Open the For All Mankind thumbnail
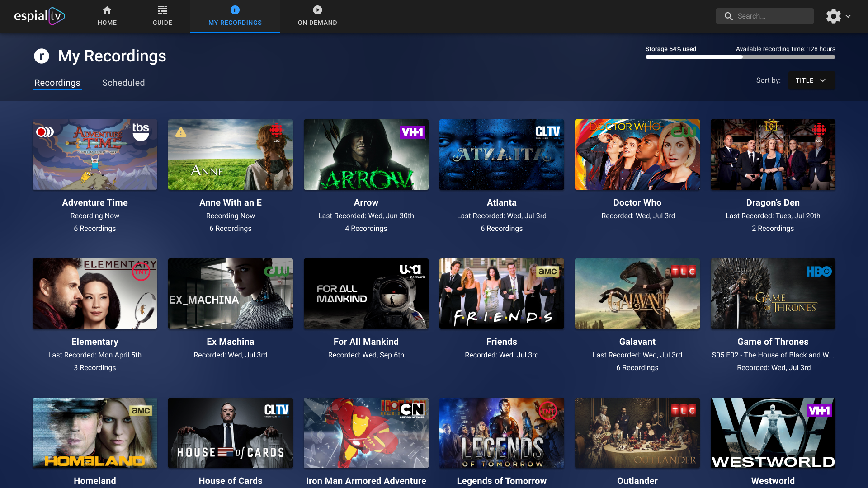Image resolution: width=868 pixels, height=488 pixels. point(366,294)
